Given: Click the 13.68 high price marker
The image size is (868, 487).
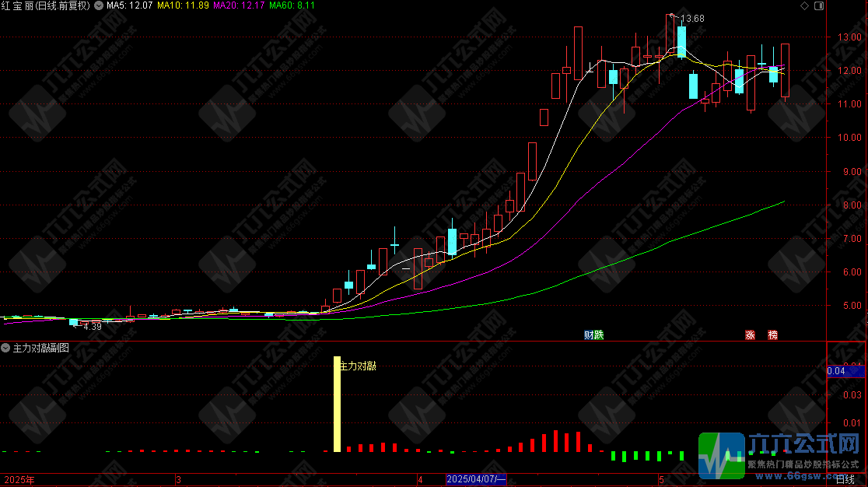Looking at the screenshot, I should tap(691, 19).
